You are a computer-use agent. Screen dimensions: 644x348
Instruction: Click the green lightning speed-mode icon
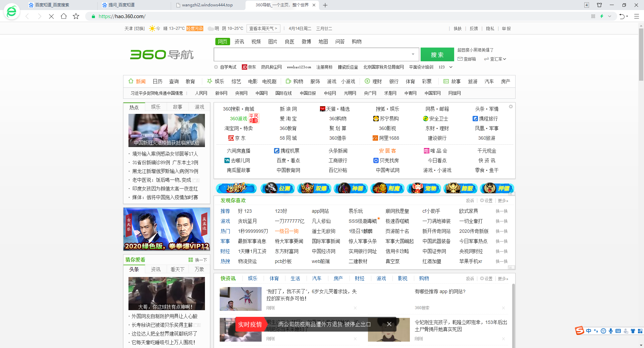tap(602, 16)
